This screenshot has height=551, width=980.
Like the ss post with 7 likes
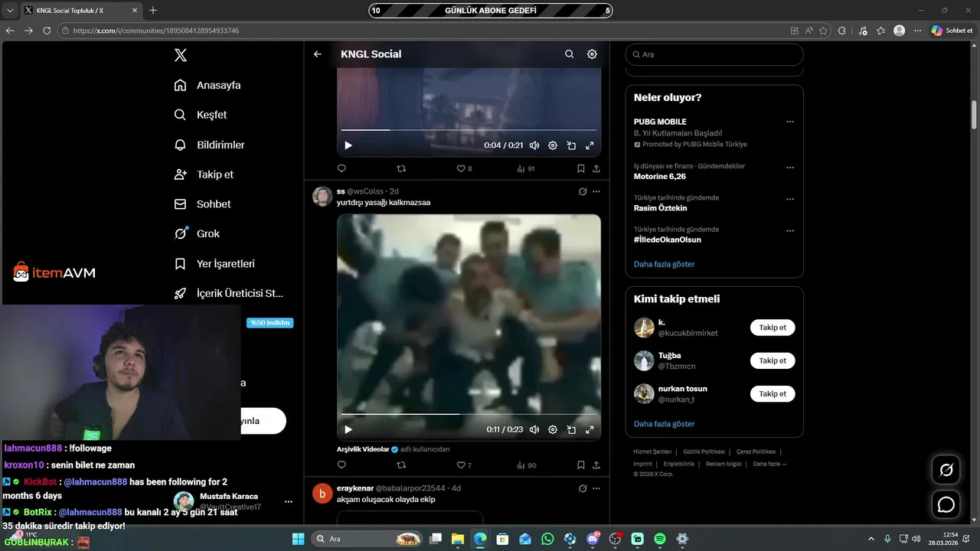click(464, 465)
